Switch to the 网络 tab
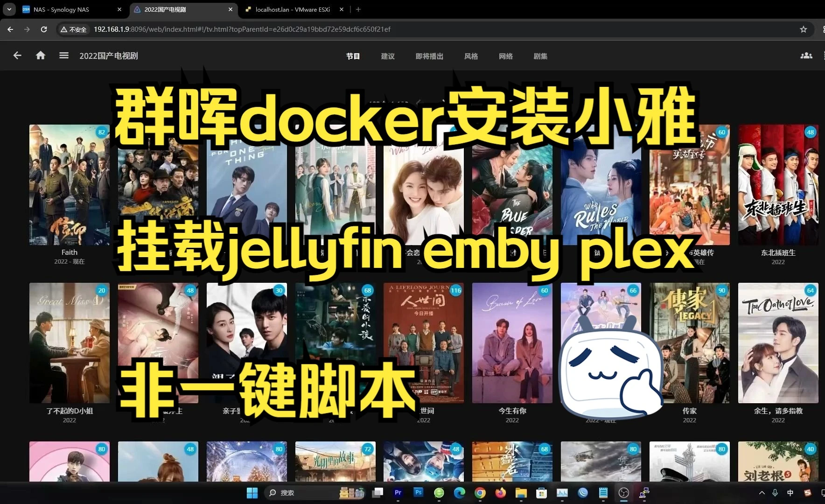Viewport: 825px width, 504px height. (506, 56)
